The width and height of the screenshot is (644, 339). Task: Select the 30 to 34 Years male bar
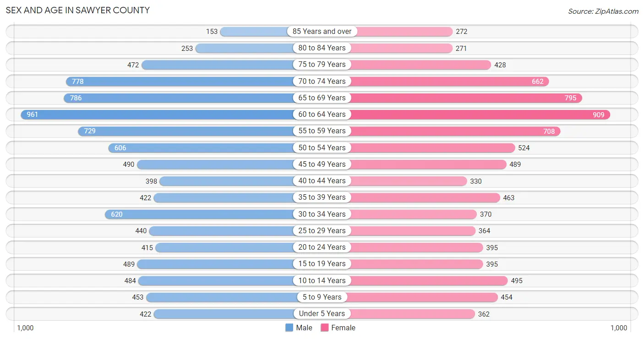(x=213, y=214)
